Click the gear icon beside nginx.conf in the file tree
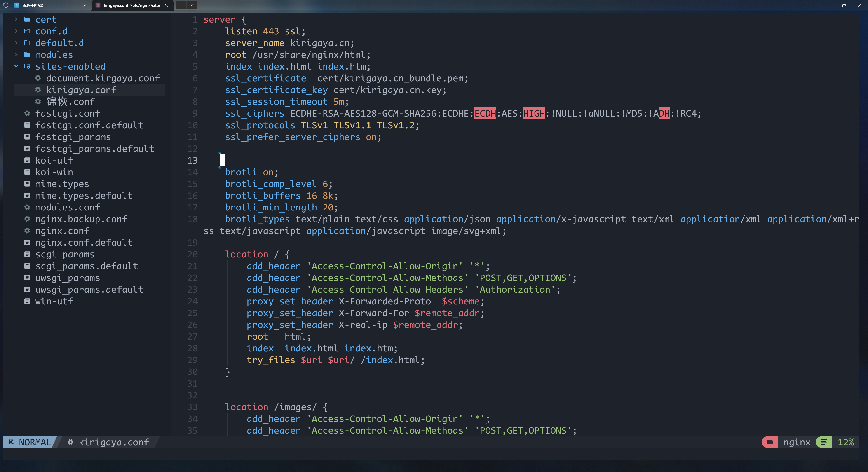This screenshot has height=472, width=868. pyautogui.click(x=27, y=231)
